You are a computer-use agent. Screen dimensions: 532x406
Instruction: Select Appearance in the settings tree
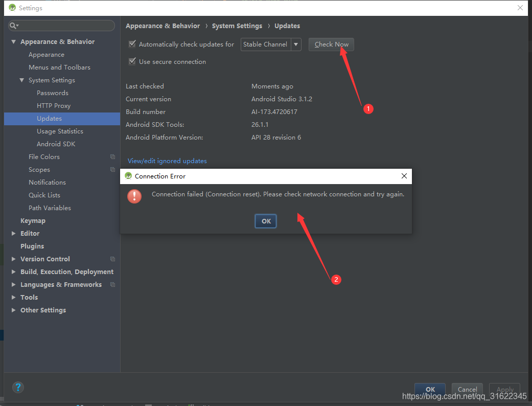(47, 55)
